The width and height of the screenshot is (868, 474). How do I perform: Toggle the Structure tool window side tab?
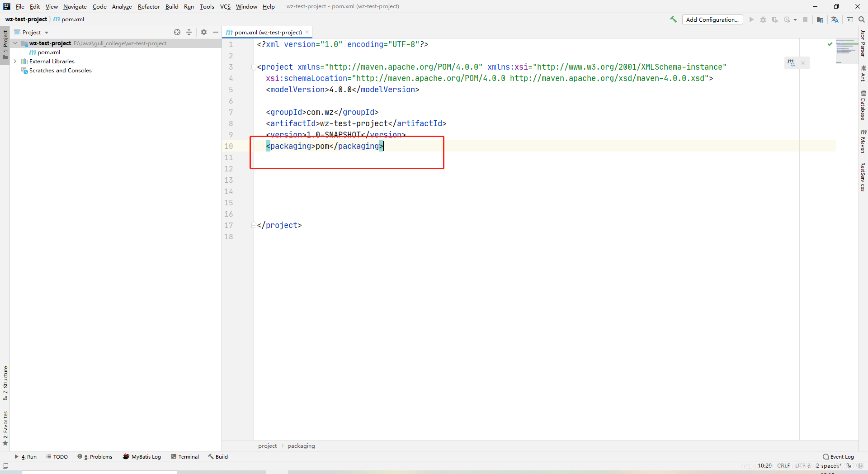[x=5, y=383]
